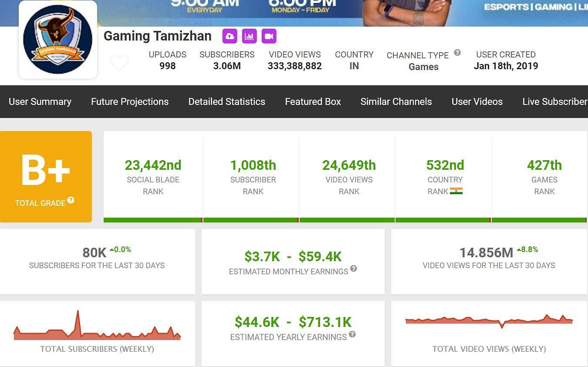588x367 pixels.
Task: Open the Live Subscriber tab
Action: (x=554, y=101)
